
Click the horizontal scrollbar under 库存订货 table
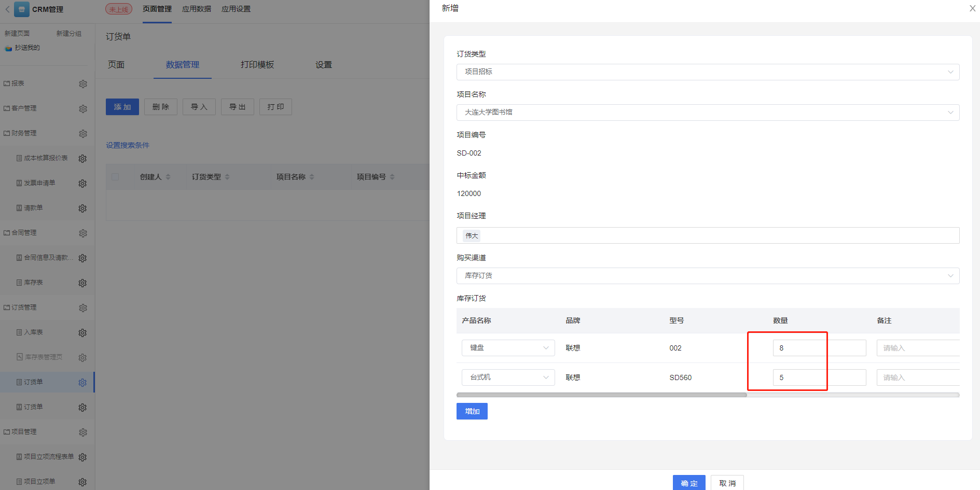click(601, 395)
